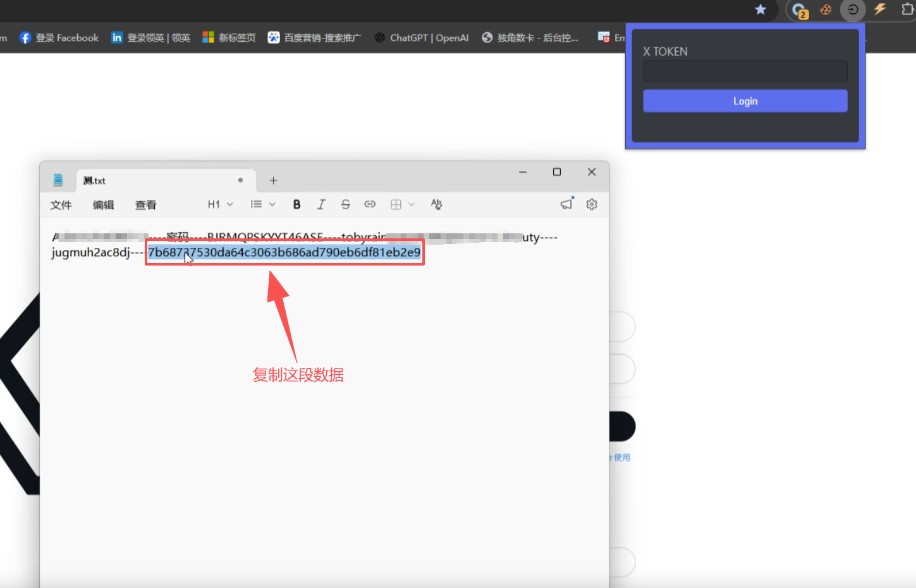Focus the X TOKEN input field

(745, 71)
